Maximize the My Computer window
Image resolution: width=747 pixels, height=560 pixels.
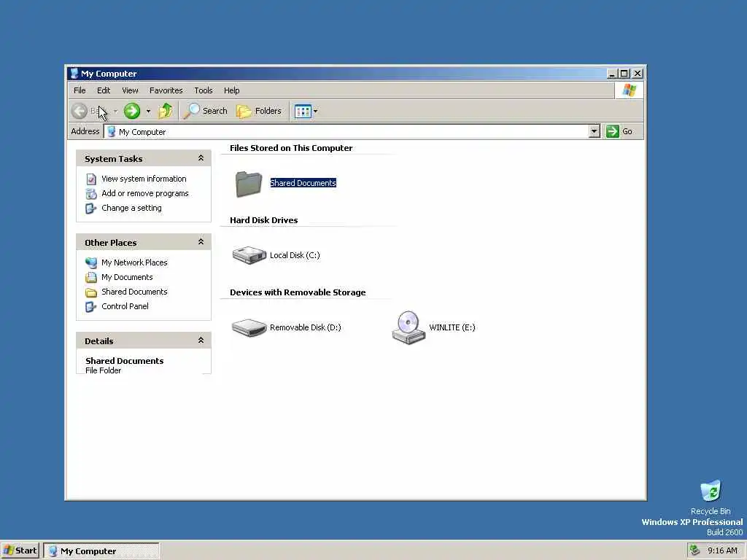624,74
